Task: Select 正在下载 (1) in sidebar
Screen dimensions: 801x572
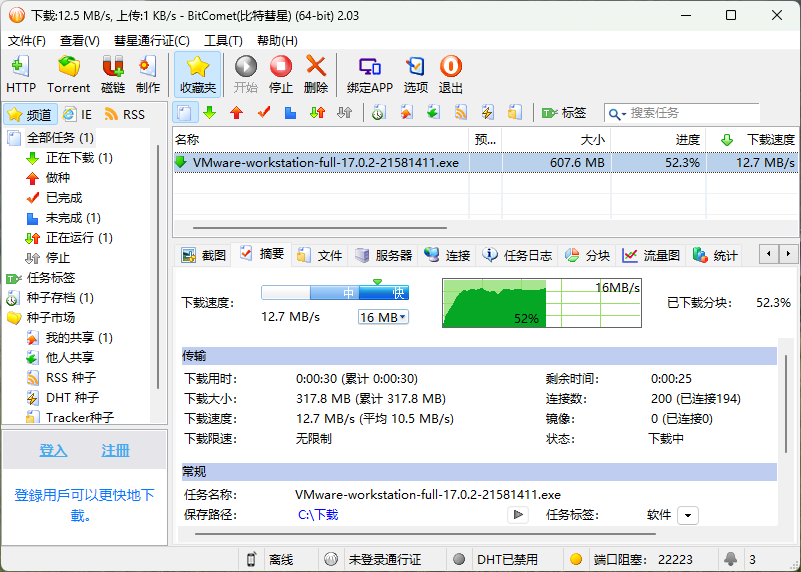Action: point(79,158)
